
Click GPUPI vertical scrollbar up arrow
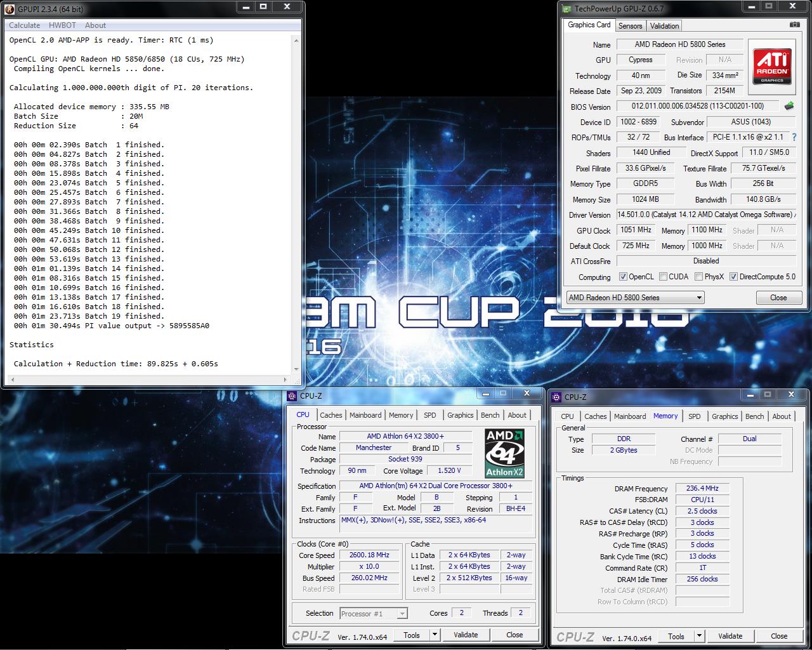pos(296,39)
